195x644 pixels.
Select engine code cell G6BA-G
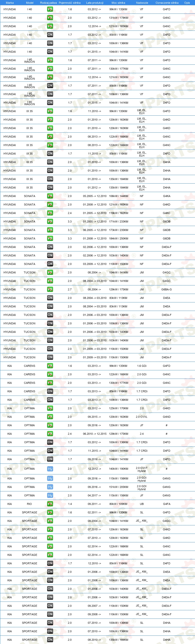167,289
